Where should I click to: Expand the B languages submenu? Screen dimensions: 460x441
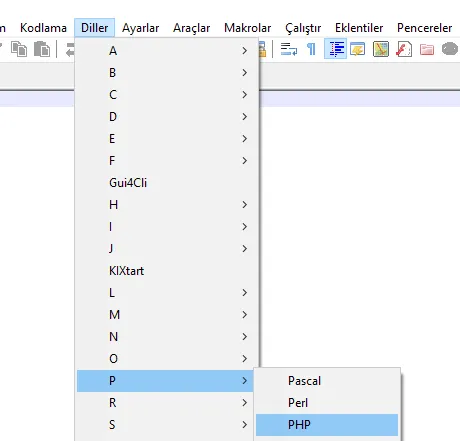167,73
